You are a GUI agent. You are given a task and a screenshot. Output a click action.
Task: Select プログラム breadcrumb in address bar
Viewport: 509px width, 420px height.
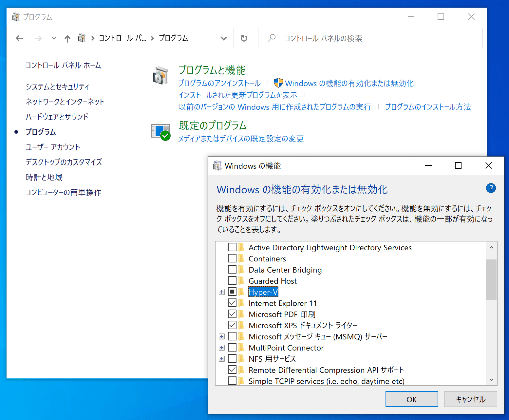(x=173, y=38)
